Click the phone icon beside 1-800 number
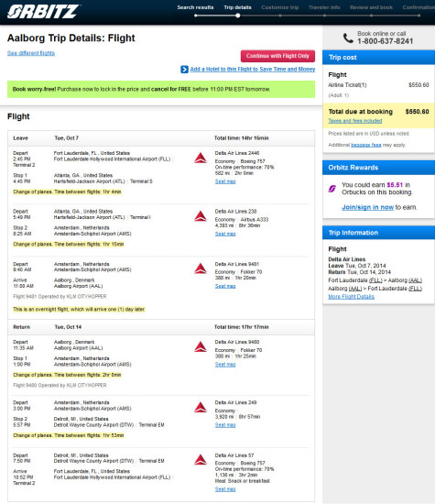435x504 pixels. [x=348, y=38]
